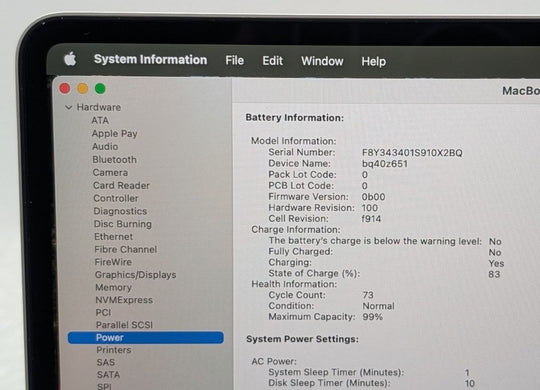Click the Health Information label
The height and width of the screenshot is (390, 540).
(294, 284)
